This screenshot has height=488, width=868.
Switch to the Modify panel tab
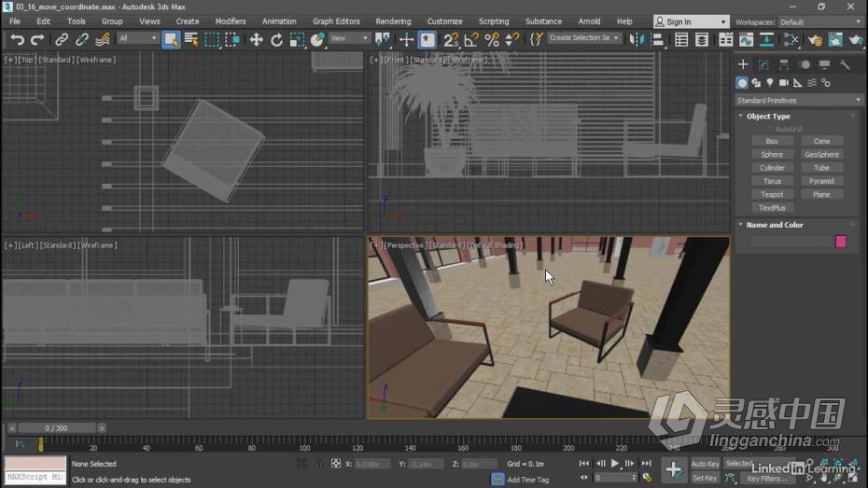point(763,64)
